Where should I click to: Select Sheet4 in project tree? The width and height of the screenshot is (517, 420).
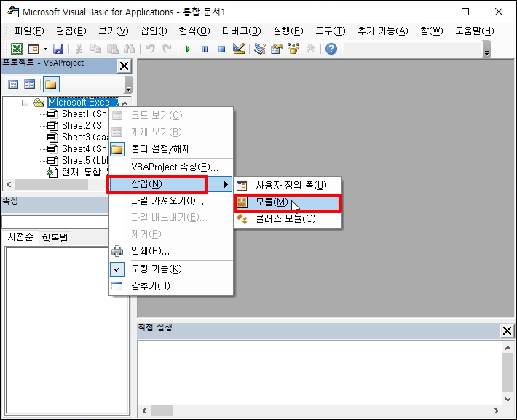(x=79, y=149)
